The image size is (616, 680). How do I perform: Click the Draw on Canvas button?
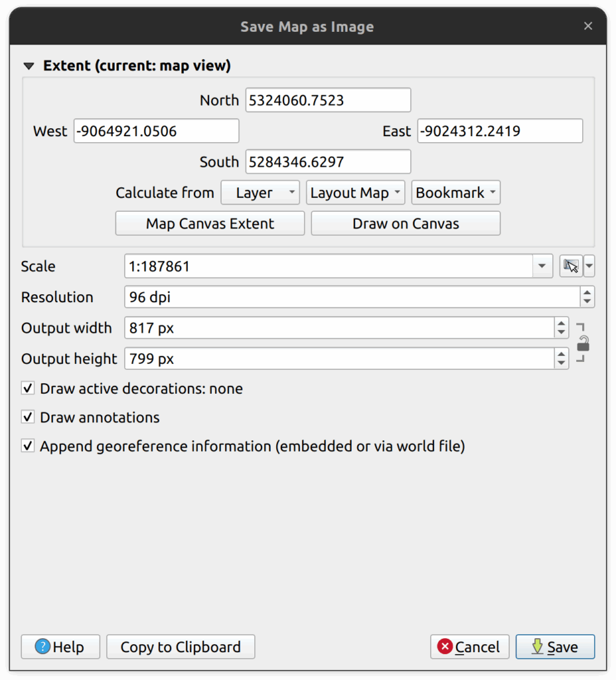click(x=406, y=224)
